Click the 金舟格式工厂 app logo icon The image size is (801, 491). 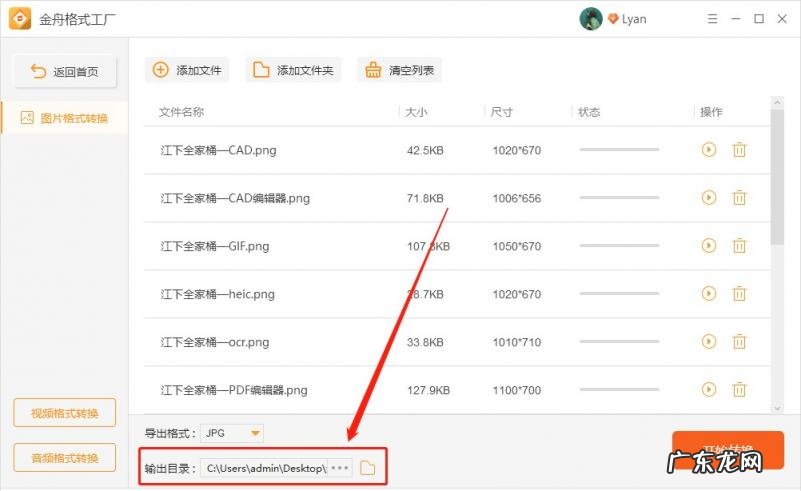click(x=20, y=19)
